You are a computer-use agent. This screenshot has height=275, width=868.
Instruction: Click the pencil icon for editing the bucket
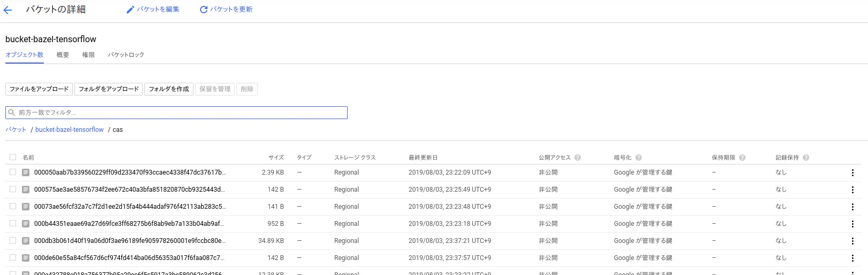coord(130,10)
